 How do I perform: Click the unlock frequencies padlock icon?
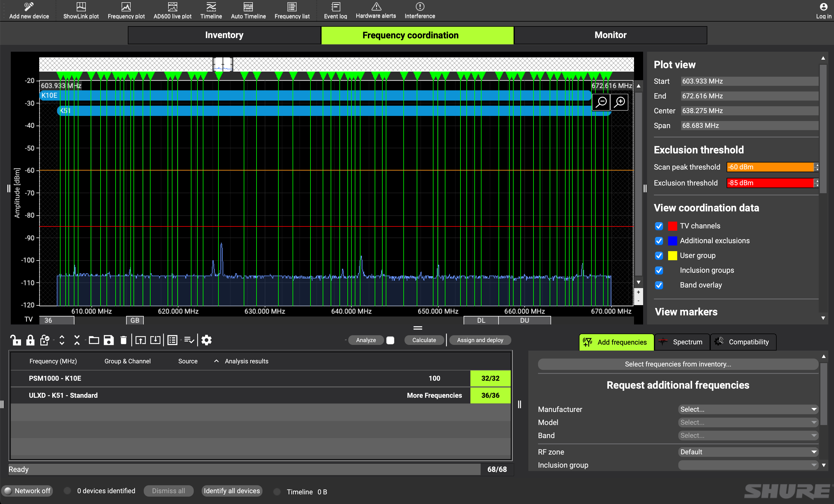pyautogui.click(x=15, y=340)
